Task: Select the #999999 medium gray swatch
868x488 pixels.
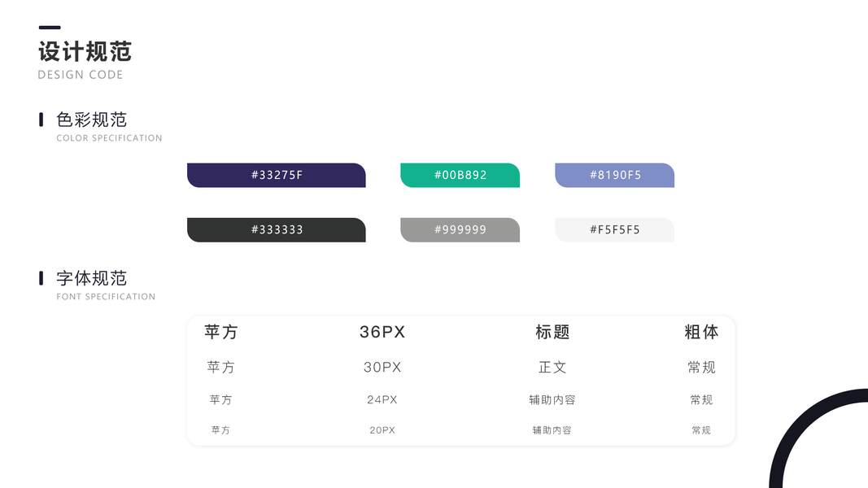Action: [460, 229]
